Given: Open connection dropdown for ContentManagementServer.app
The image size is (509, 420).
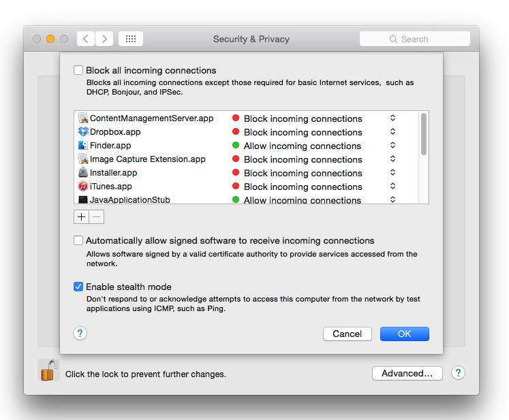Looking at the screenshot, I should click(x=392, y=118).
